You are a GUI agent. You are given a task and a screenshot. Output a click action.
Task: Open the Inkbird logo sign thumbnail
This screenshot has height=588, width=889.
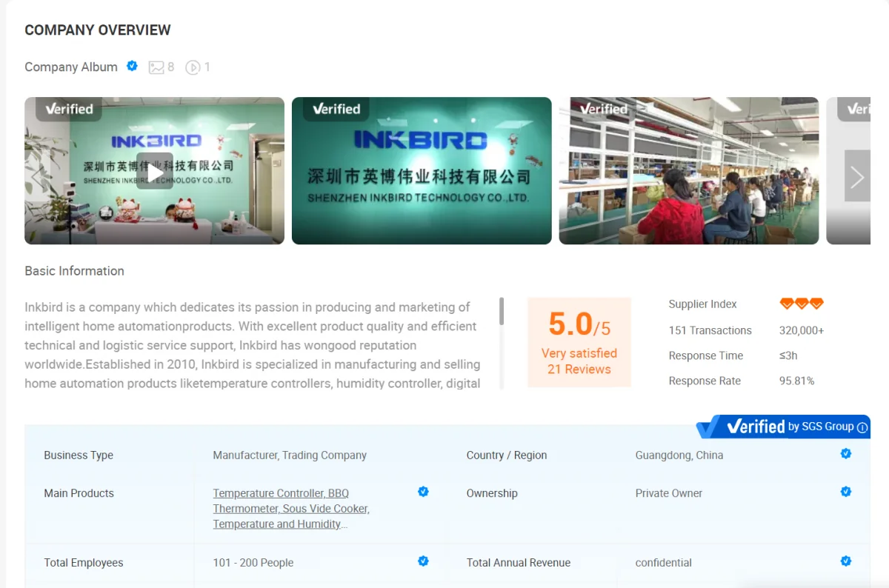click(422, 170)
